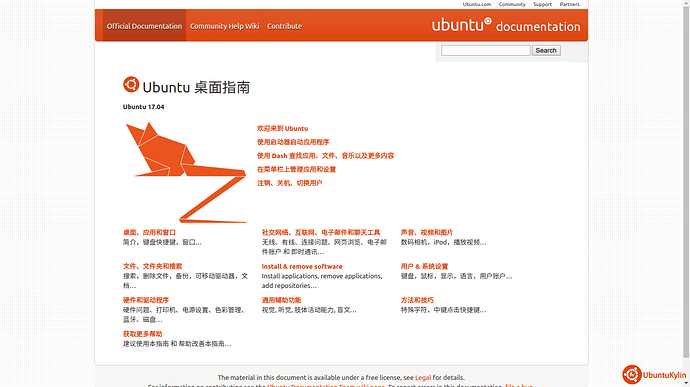Open the 欢迎来到 Ubuntu link
Viewport: 690px width, 387px height.
point(283,129)
